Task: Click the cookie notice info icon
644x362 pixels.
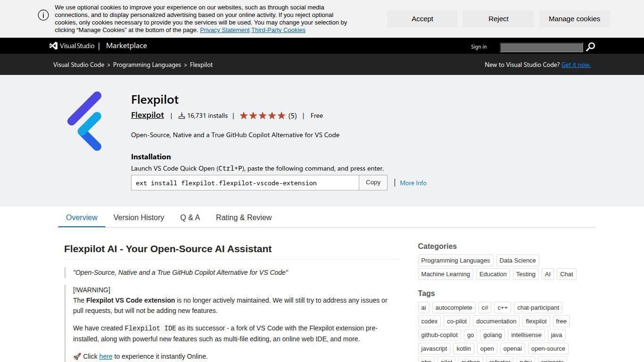Action: tap(43, 15)
